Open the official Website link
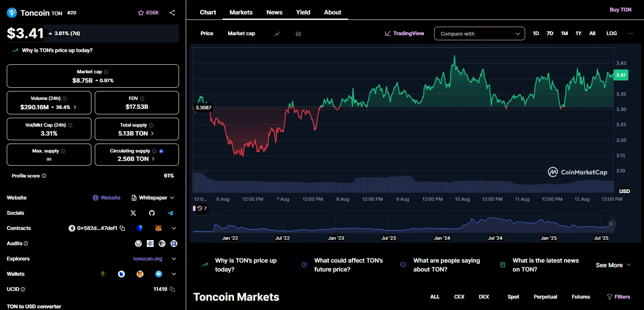Image resolution: width=644 pixels, height=310 pixels. 107,198
